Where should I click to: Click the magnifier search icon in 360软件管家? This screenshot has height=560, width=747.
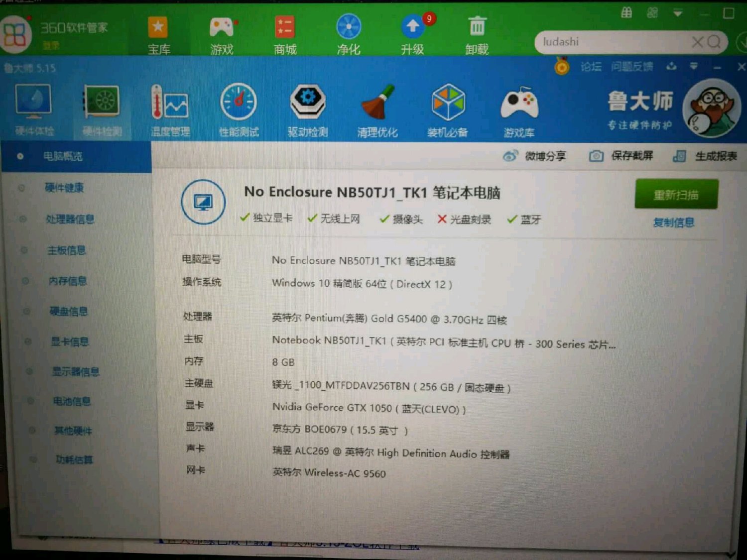point(714,42)
